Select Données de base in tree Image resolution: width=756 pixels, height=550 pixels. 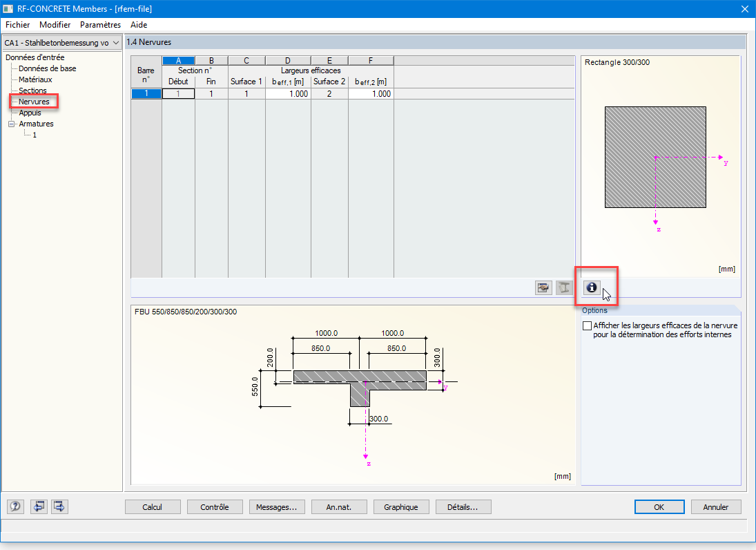[47, 68]
